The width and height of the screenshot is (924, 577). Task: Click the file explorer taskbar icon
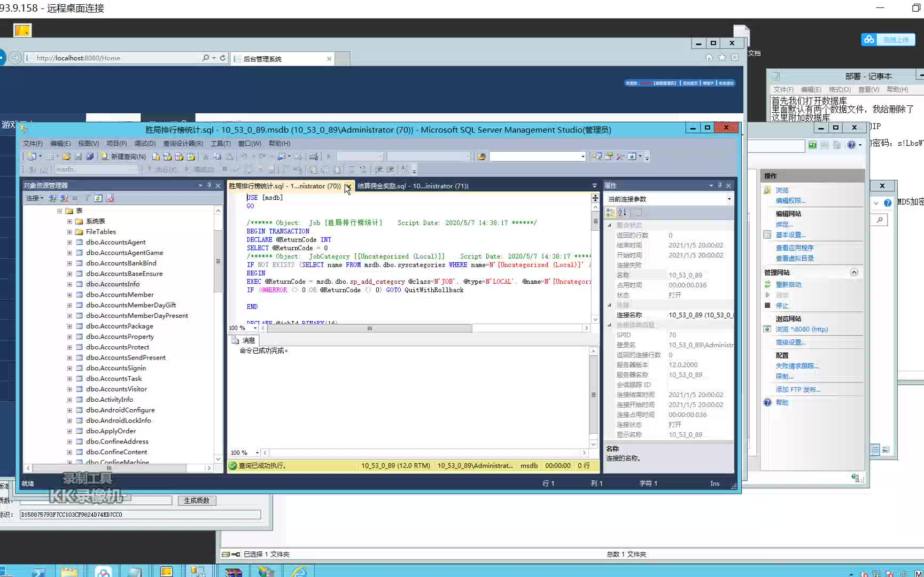(69, 572)
